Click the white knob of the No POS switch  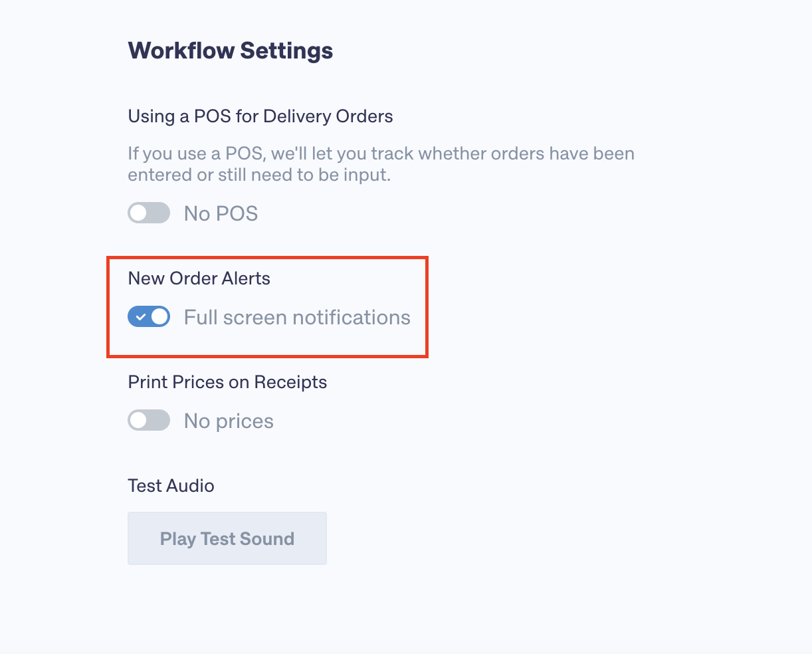[138, 213]
